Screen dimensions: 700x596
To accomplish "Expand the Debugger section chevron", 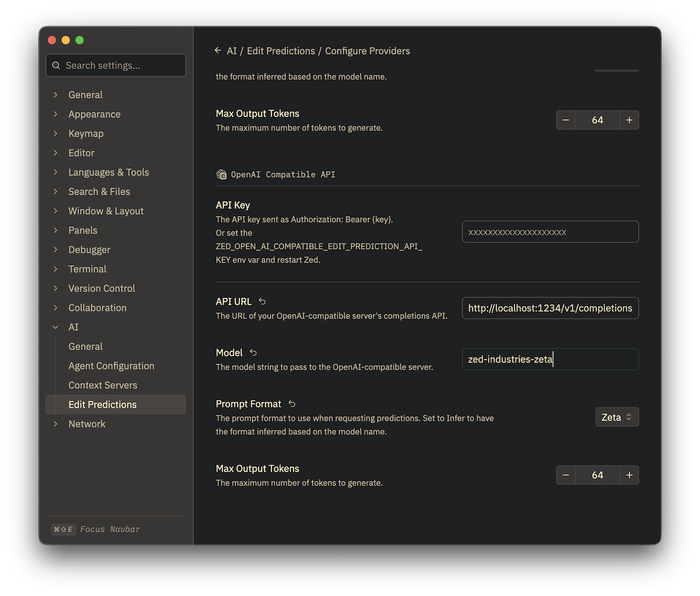I will 55,250.
